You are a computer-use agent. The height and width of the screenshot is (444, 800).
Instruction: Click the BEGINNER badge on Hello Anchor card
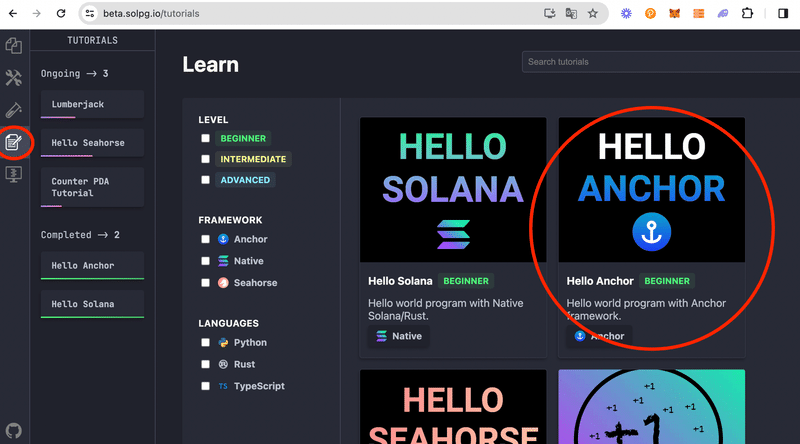pyautogui.click(x=667, y=281)
